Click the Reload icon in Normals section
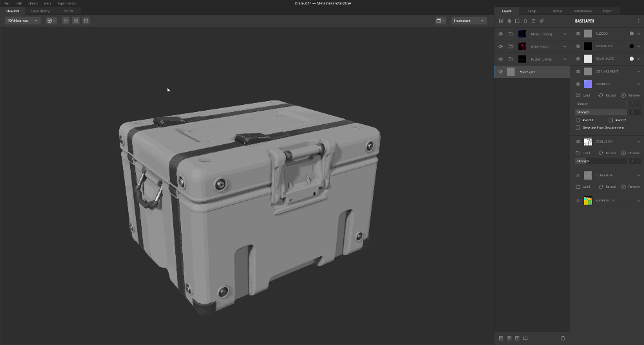Image resolution: width=644 pixels, height=345 pixels. pyautogui.click(x=600, y=95)
